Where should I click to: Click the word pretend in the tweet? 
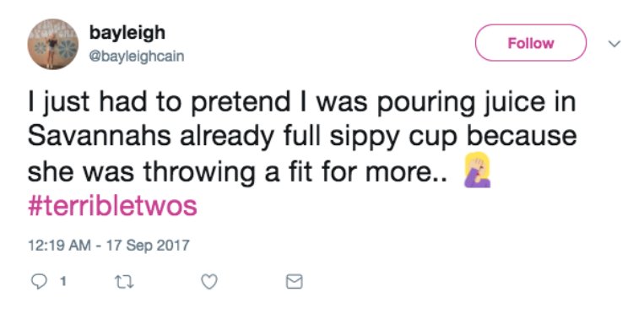coord(241,103)
